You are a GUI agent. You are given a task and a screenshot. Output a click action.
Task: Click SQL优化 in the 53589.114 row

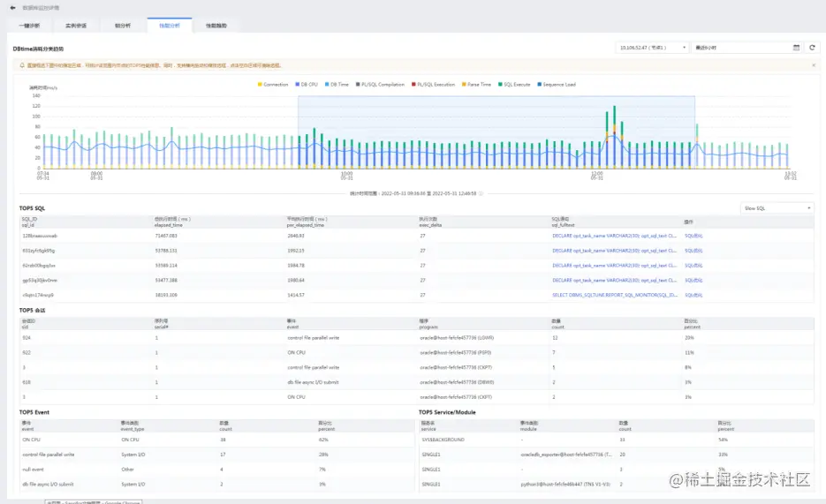pos(693,265)
